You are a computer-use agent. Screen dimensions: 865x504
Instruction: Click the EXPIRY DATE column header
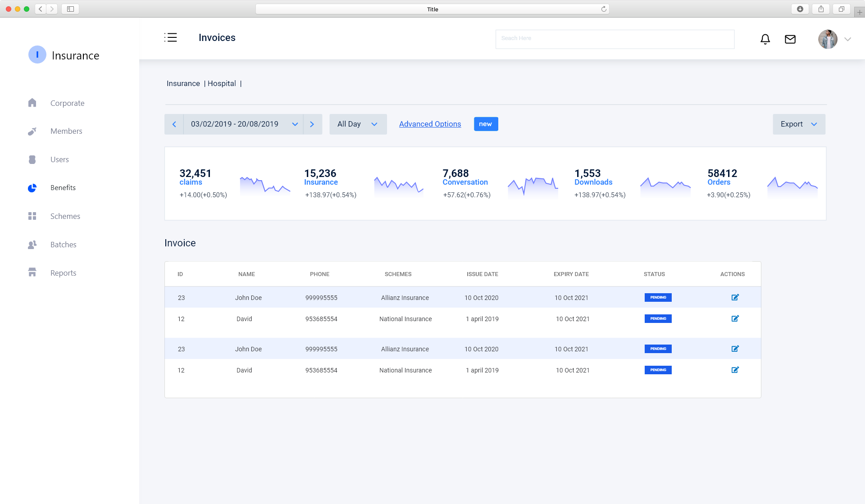tap(571, 274)
